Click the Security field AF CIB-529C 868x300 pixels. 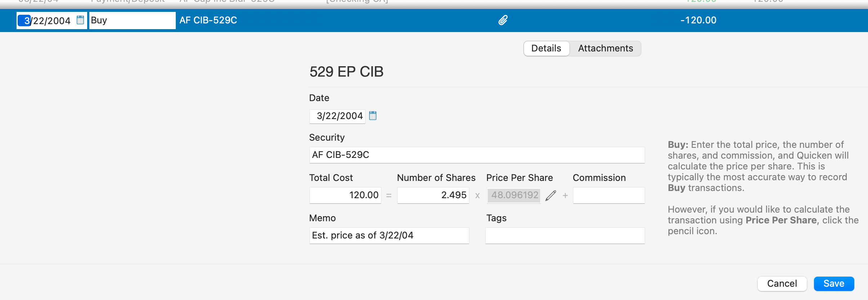pyautogui.click(x=476, y=155)
